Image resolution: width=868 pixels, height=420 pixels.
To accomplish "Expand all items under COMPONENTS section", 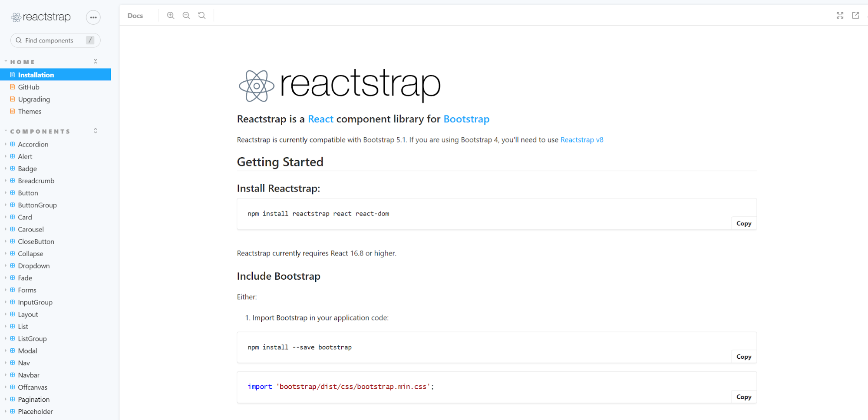I will coord(96,131).
